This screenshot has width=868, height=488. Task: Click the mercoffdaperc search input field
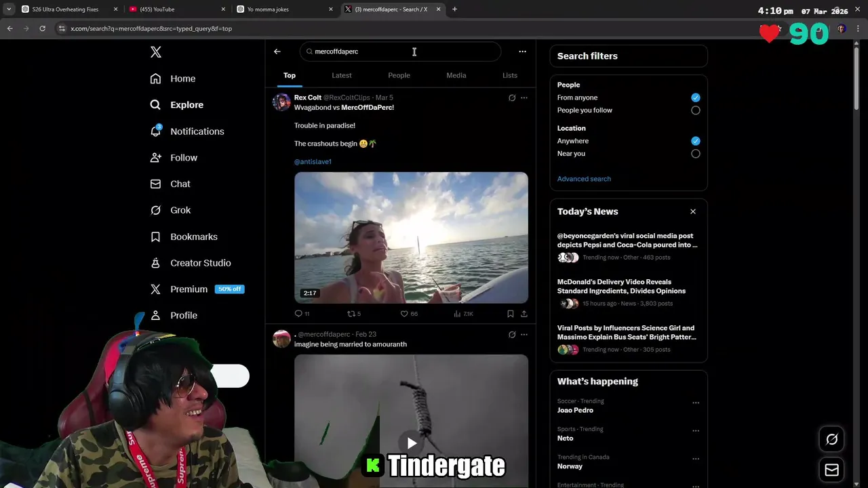(400, 52)
